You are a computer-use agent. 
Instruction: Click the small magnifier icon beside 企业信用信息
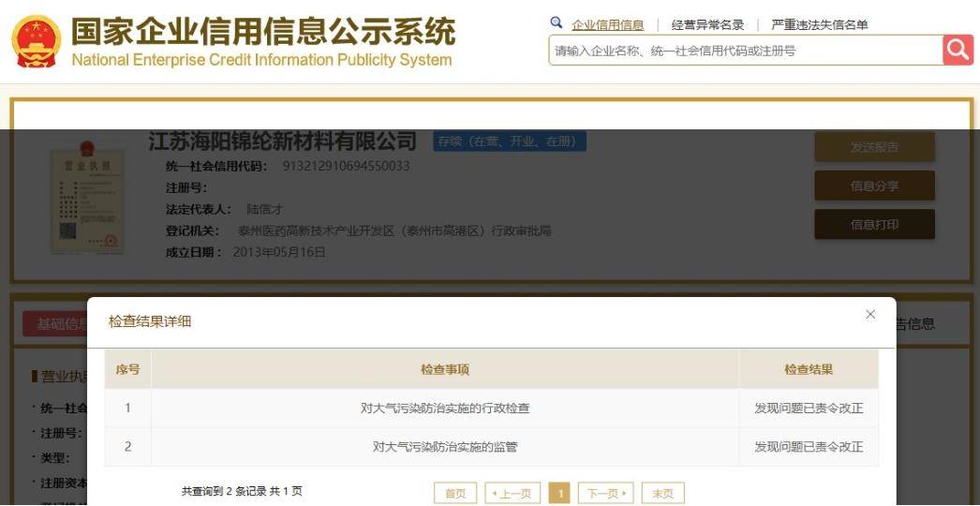tap(557, 23)
